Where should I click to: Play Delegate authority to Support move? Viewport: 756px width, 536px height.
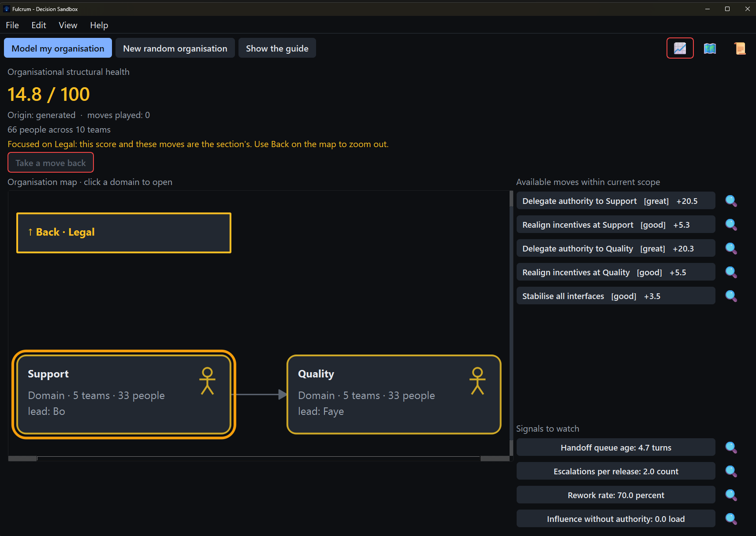[x=616, y=201]
